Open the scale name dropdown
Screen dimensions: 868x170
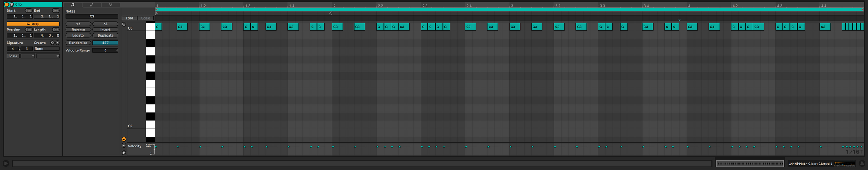48,56
